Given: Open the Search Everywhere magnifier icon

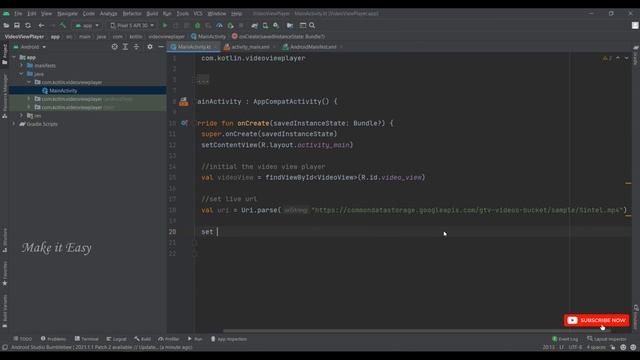Looking at the screenshot, I should click(312, 25).
